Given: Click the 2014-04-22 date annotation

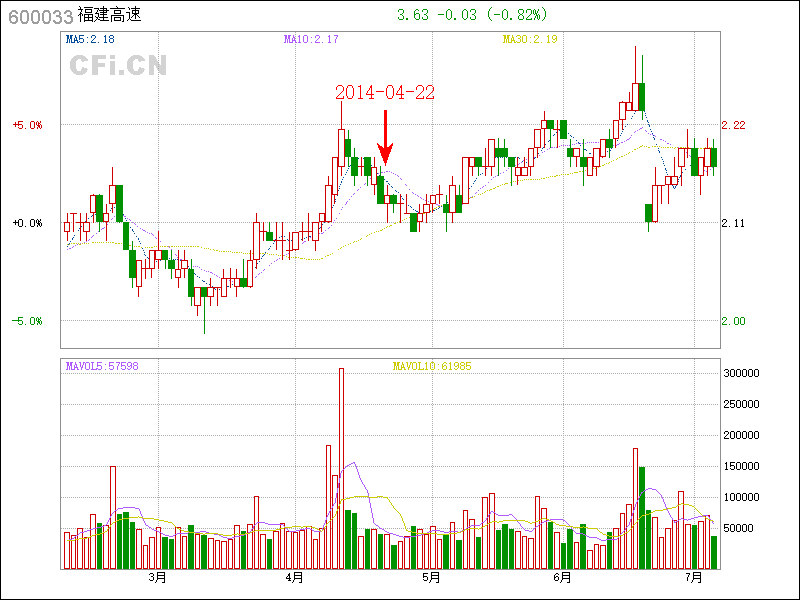Looking at the screenshot, I should [x=385, y=92].
